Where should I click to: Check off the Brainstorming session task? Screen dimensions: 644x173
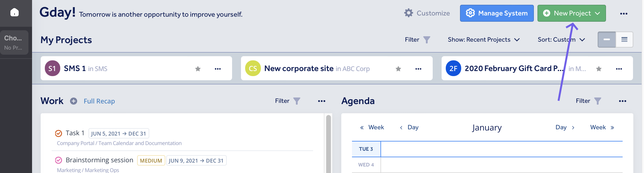coord(58,160)
